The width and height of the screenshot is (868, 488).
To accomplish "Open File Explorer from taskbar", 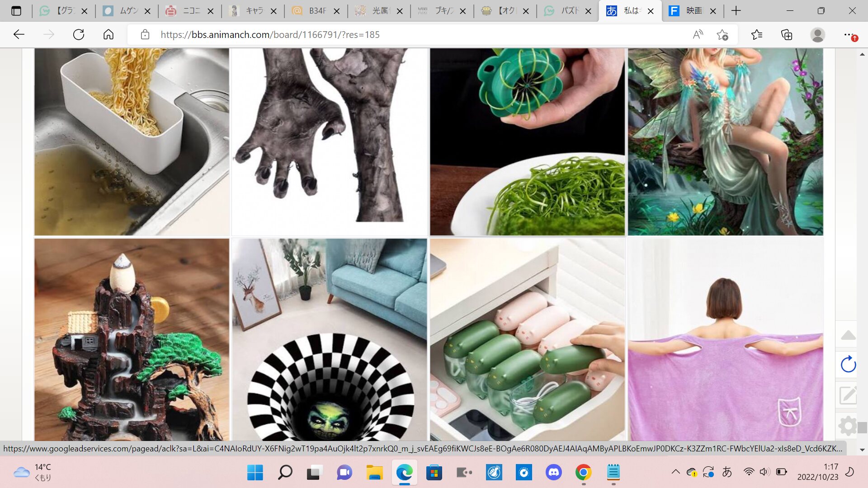I will click(x=374, y=473).
